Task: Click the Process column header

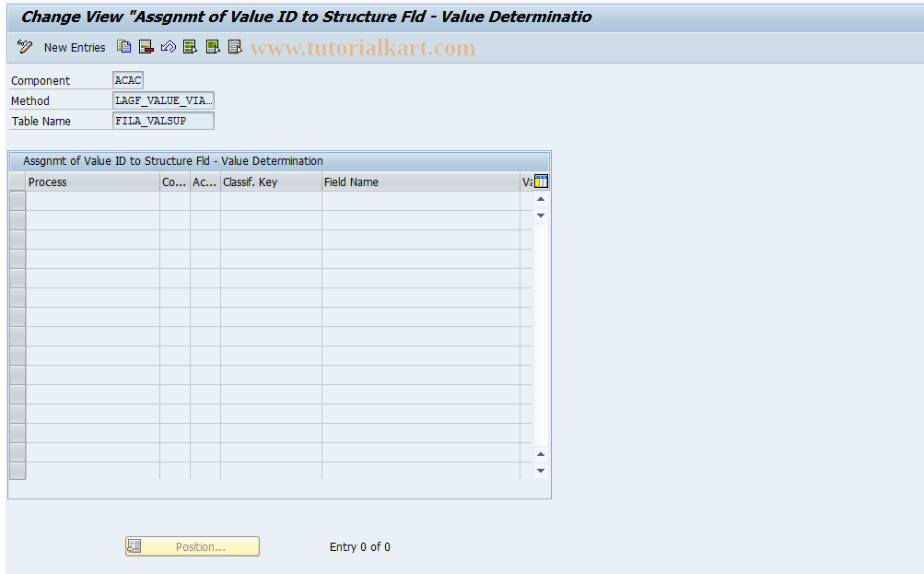Action: point(92,182)
